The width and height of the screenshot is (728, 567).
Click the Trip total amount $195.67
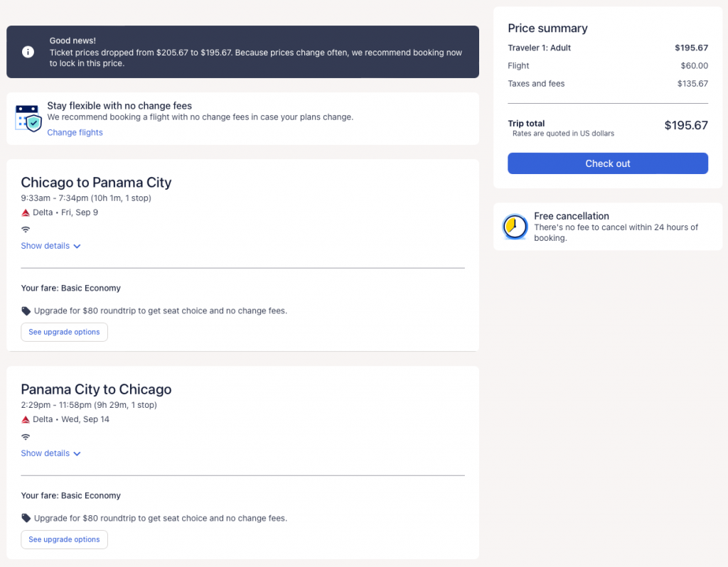coord(686,126)
